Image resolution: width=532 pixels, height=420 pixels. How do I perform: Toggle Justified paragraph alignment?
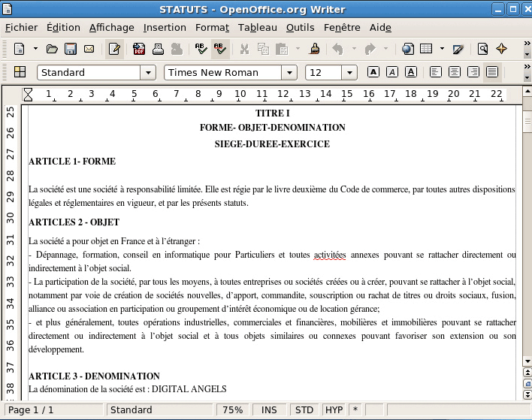[x=492, y=72]
